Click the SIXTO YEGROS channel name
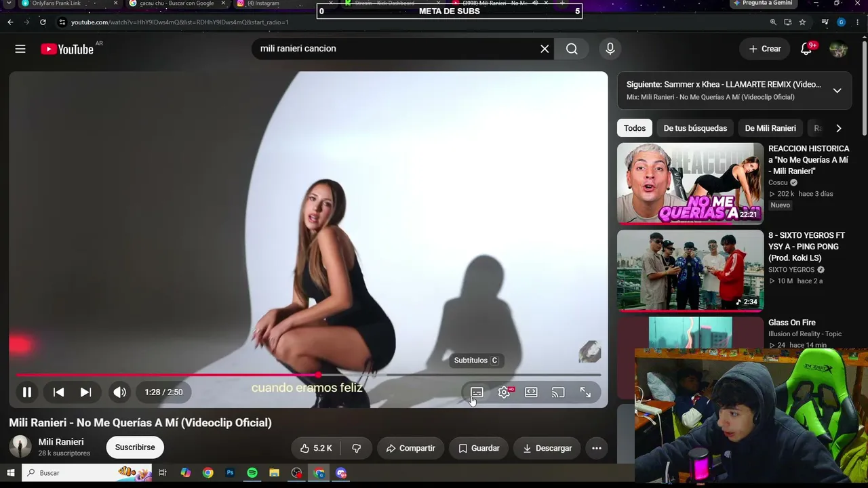This screenshot has width=868, height=488. [791, 270]
